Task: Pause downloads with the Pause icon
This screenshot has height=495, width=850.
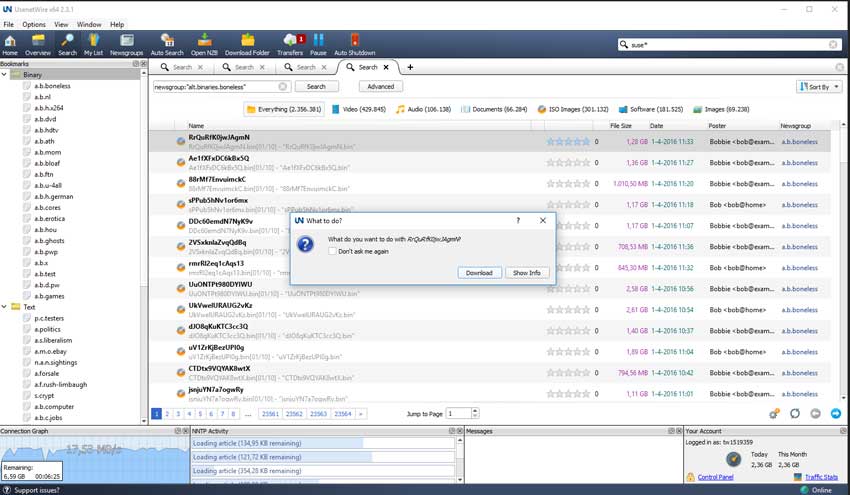Action: coord(318,44)
